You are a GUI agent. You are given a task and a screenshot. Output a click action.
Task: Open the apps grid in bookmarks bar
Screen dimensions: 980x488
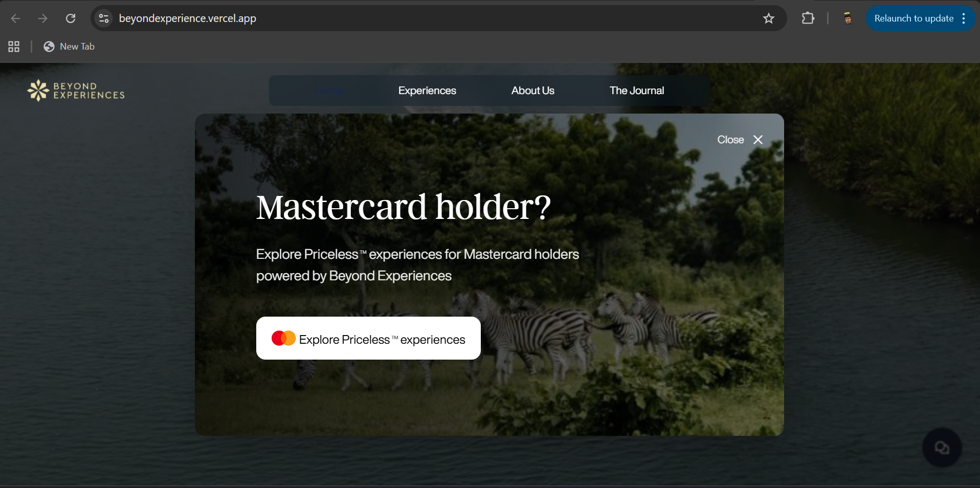coord(14,47)
